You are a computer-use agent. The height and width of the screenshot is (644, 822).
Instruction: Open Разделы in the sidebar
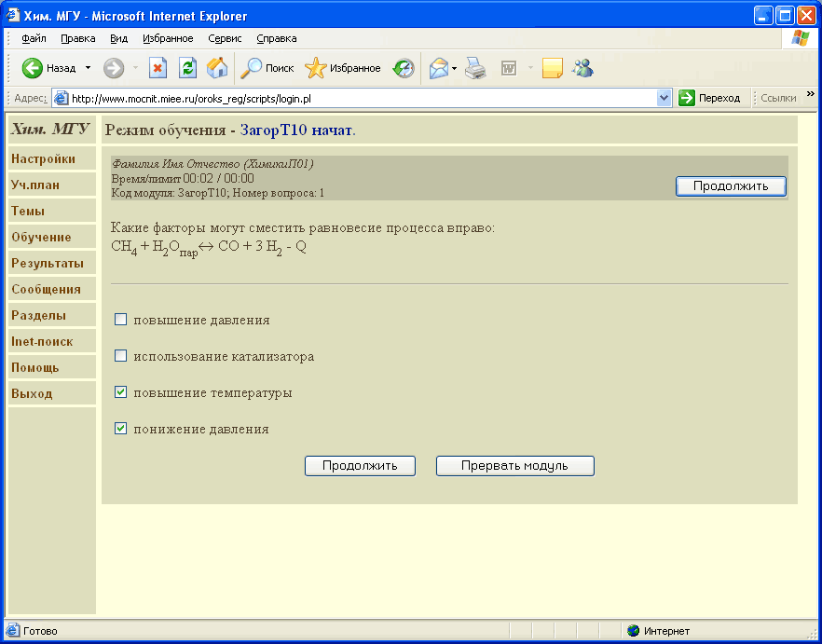[x=52, y=316]
